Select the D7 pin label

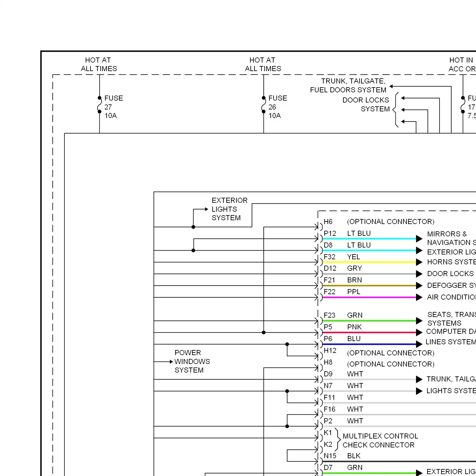[x=328, y=467]
